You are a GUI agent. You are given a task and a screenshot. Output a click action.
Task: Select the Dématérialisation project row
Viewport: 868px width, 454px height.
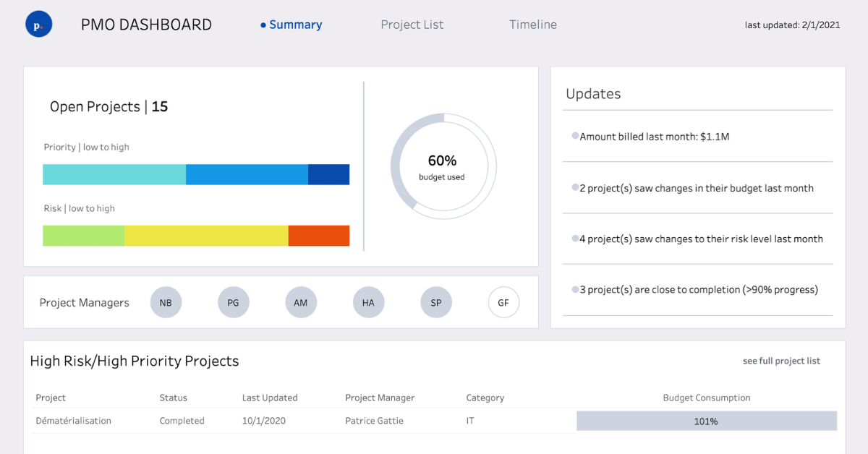coord(73,420)
